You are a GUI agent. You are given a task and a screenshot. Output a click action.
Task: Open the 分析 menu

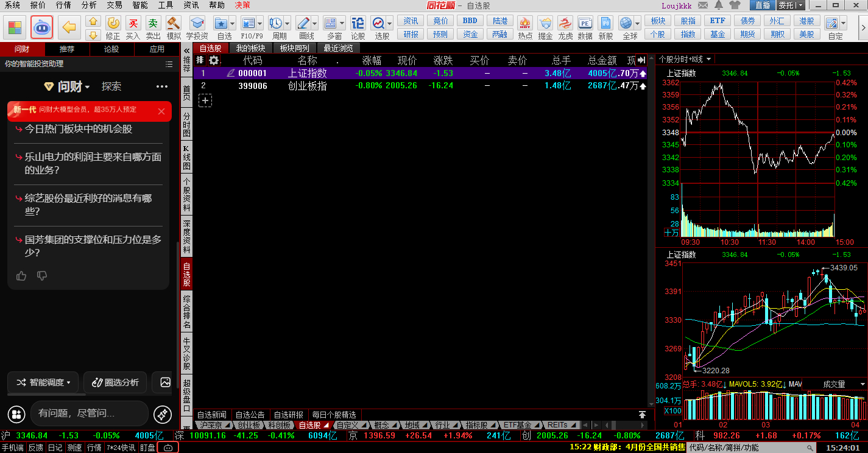coord(89,5)
